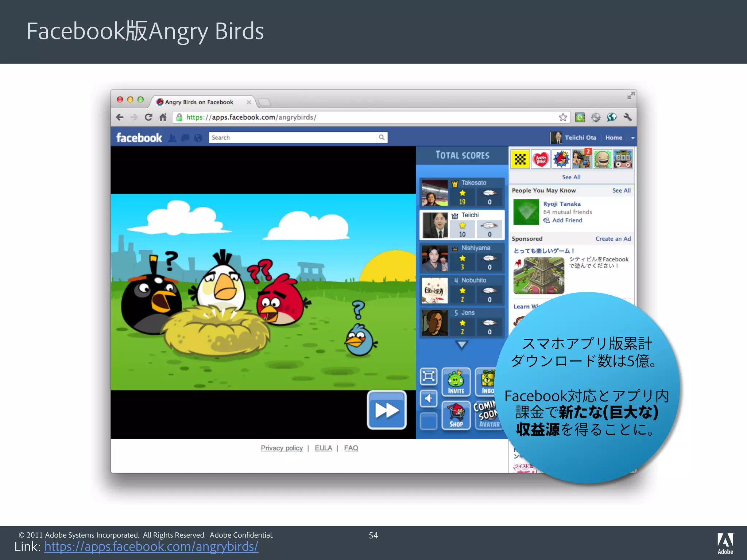Click the browser forward arrow
Viewport: 747px width, 560px height.
click(134, 117)
